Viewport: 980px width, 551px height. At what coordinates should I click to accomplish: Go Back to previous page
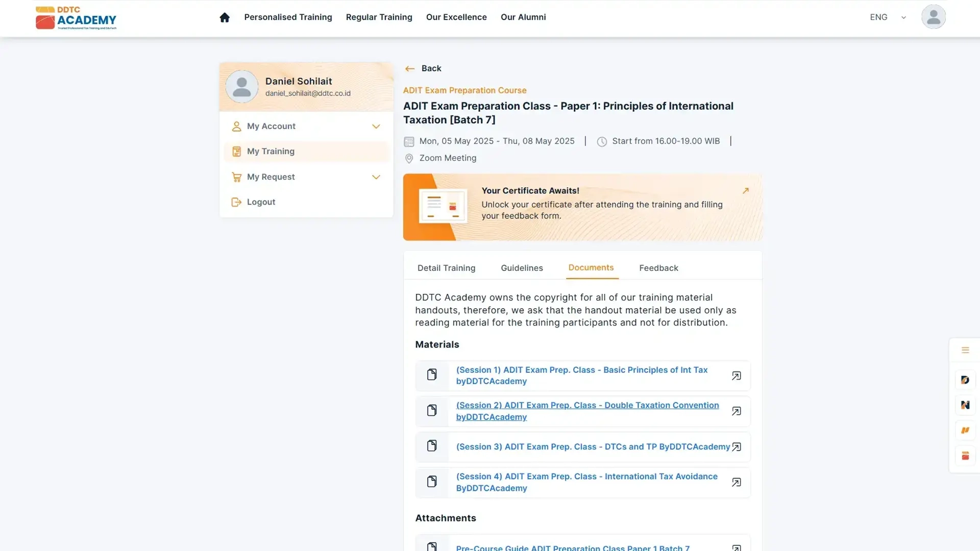pos(423,68)
